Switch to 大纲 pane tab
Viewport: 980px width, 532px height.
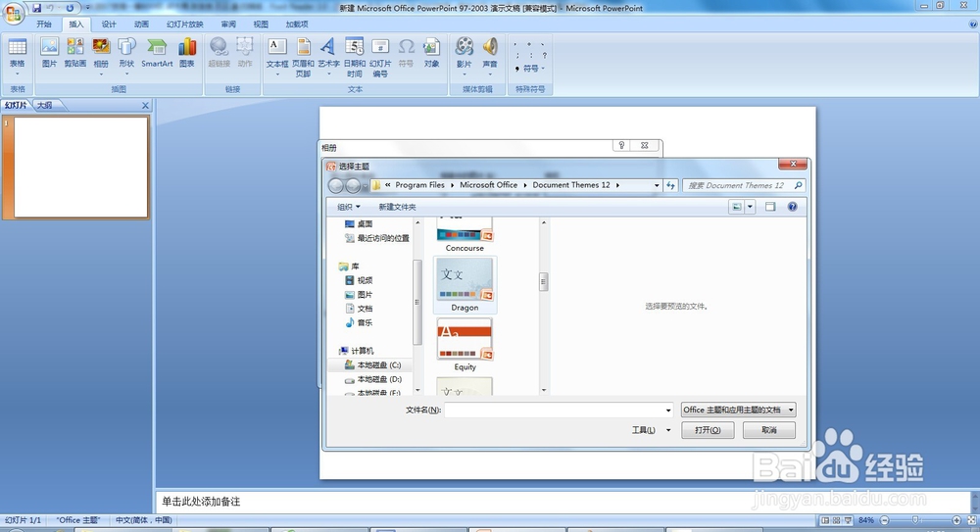pos(44,106)
